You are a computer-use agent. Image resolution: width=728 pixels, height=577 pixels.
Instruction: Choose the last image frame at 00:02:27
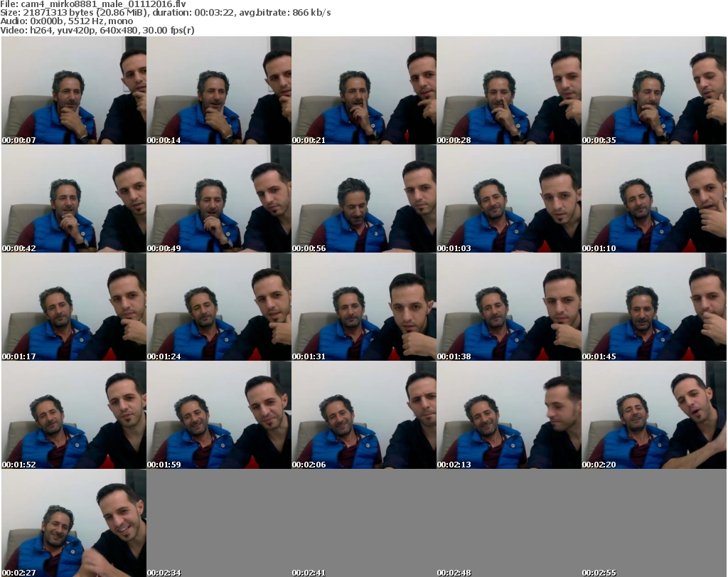pos(74,523)
